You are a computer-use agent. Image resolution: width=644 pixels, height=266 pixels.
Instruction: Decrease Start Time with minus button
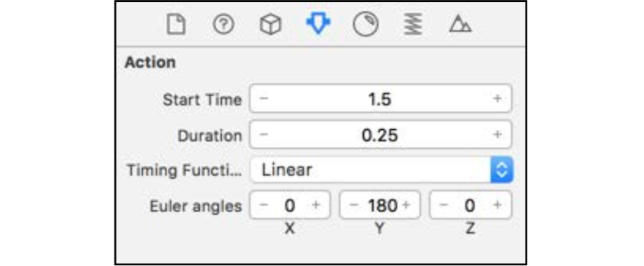point(264,99)
